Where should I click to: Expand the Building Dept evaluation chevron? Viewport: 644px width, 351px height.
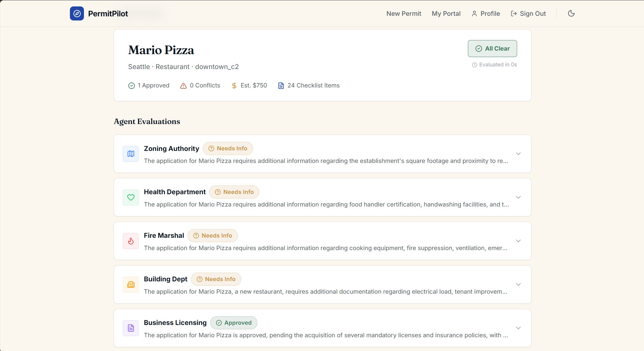pos(518,285)
